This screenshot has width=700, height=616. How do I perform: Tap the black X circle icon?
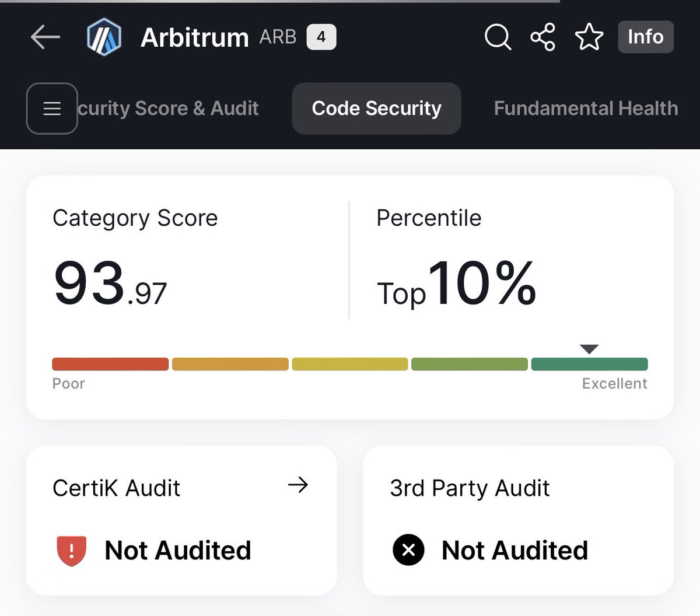tap(409, 550)
